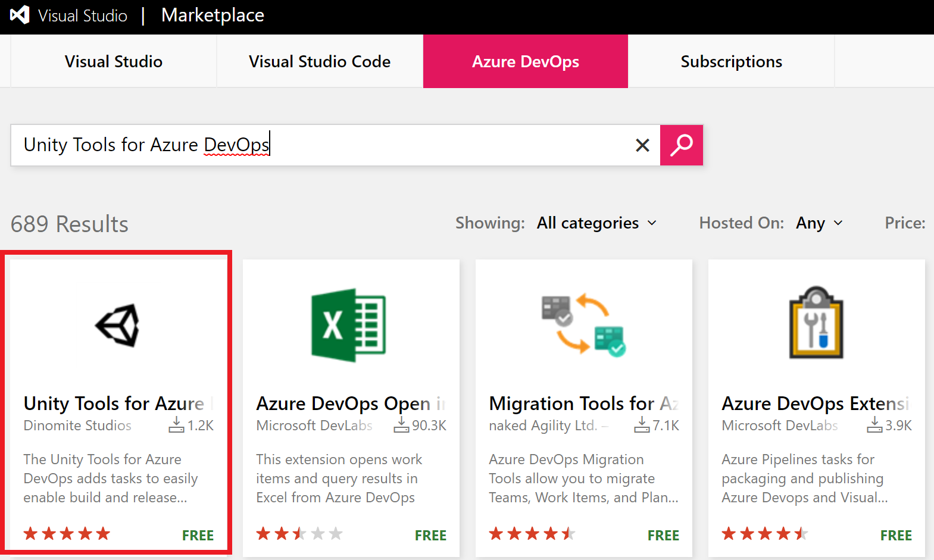The height and width of the screenshot is (560, 934).
Task: Click the Visual Studio brand text in header
Action: [x=83, y=15]
